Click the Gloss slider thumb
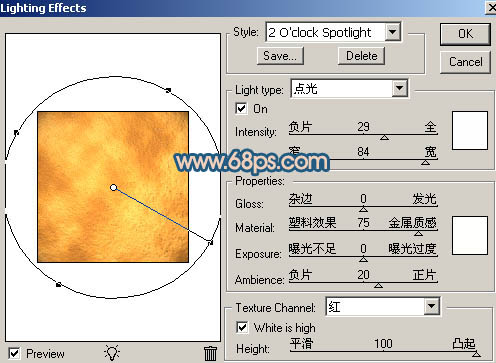The height and width of the screenshot is (363, 496). coord(363,209)
